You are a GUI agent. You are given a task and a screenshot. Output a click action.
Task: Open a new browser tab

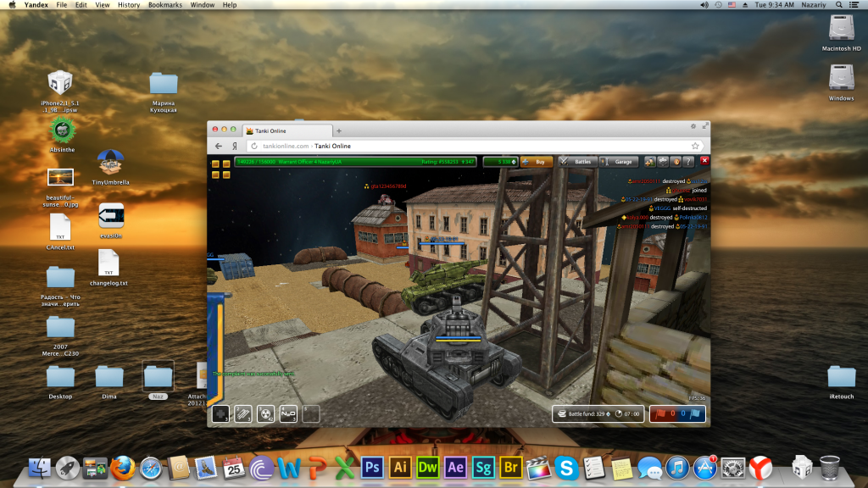pyautogui.click(x=339, y=131)
